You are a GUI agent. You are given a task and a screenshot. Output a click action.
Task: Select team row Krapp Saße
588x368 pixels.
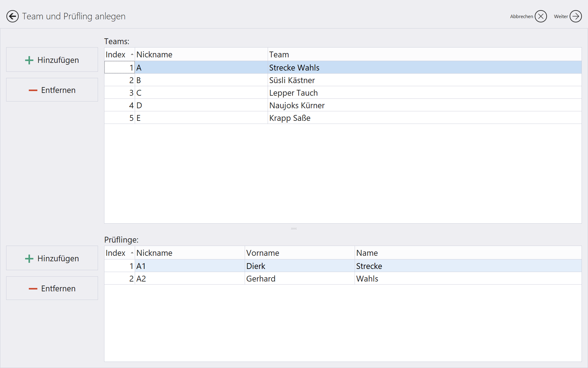pos(289,118)
